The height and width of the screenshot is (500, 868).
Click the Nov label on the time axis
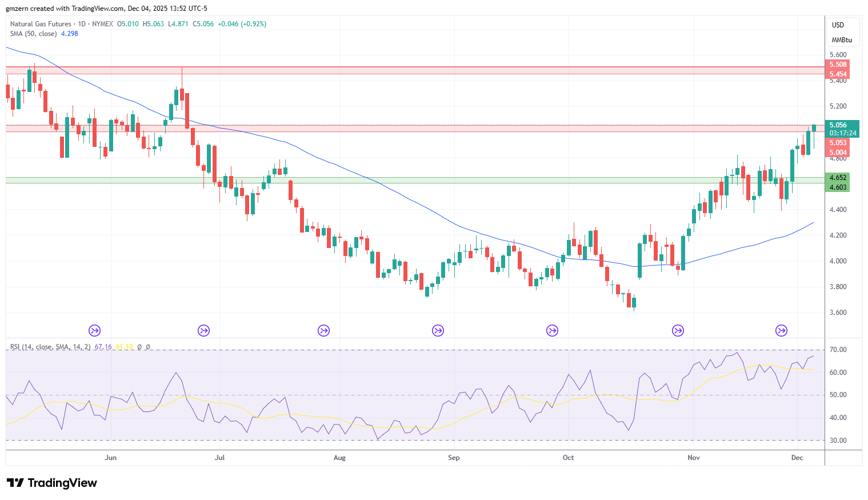coord(694,458)
